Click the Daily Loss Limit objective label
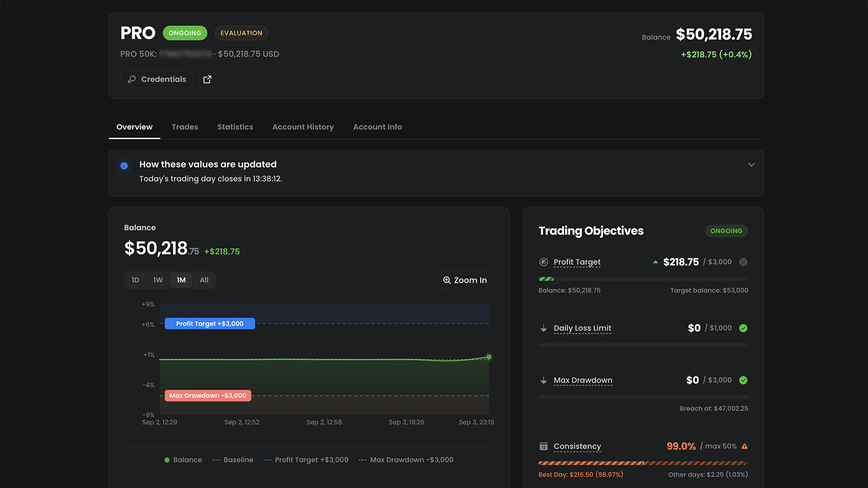 point(583,328)
